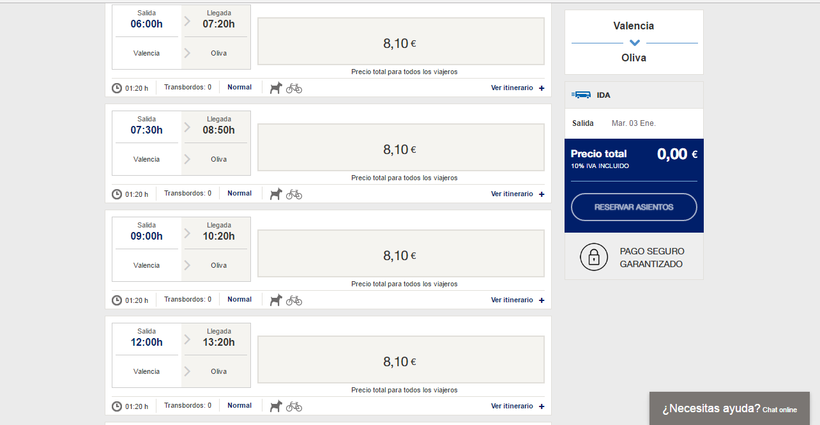The width and height of the screenshot is (820, 425).
Task: Expand Ver itinerario for the 09:00h departure
Action: tap(517, 300)
